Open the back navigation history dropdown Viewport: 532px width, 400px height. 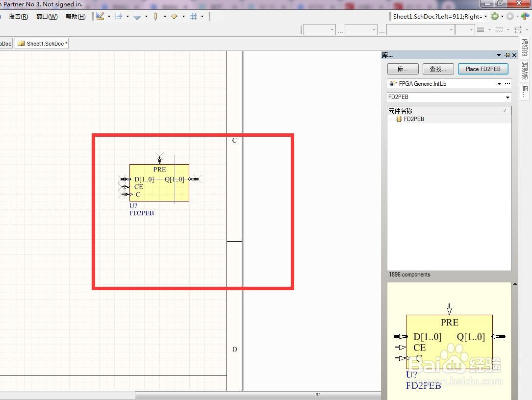click(502, 16)
